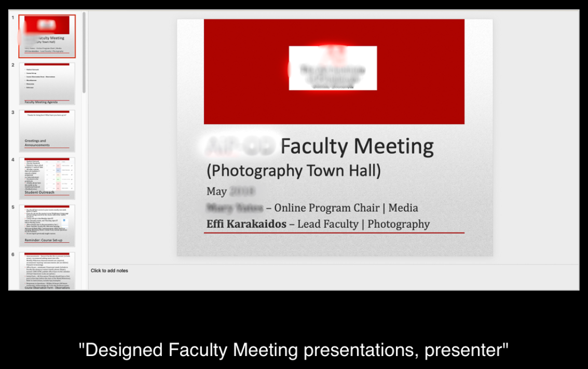
Task: Select slide 5 Reminder: Course Set-up thumbnail
Action: [47, 225]
